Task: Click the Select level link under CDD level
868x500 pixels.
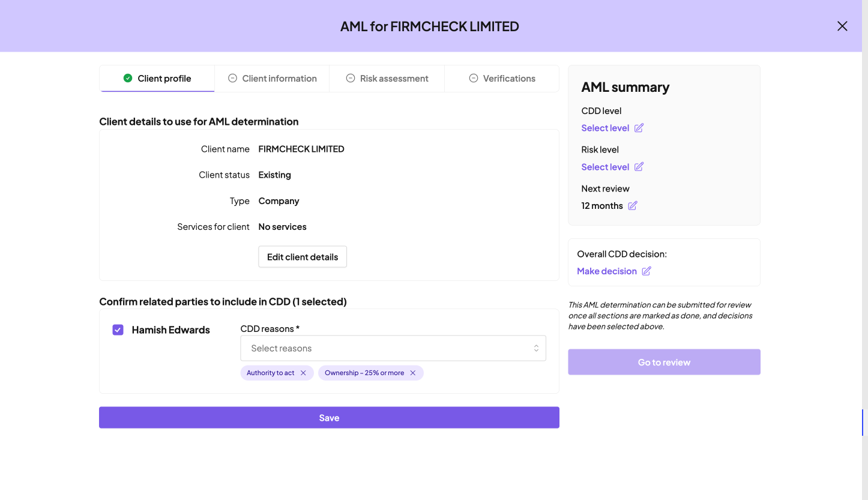Action: (x=605, y=128)
